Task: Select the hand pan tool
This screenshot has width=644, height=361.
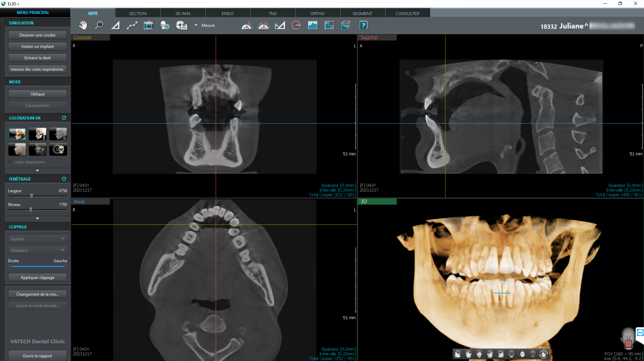Action: [83, 25]
